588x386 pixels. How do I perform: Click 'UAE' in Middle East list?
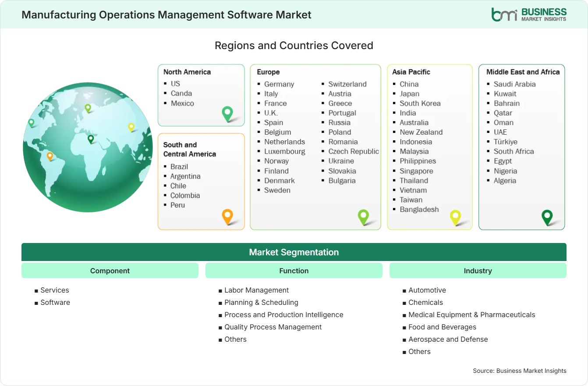[x=500, y=132]
